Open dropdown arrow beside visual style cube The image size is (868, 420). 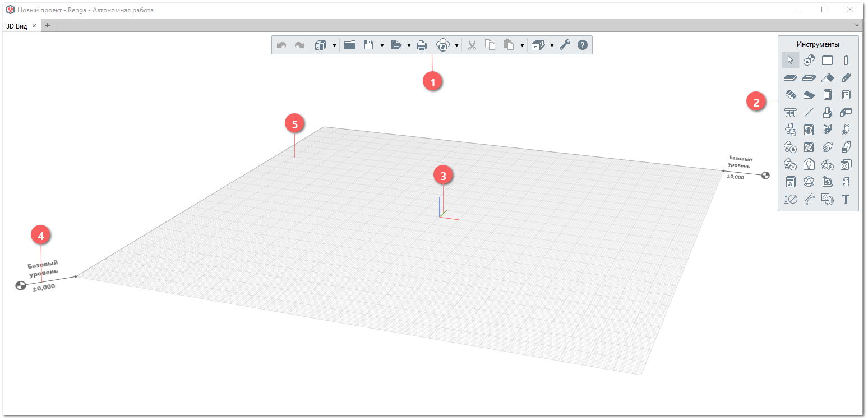[334, 45]
